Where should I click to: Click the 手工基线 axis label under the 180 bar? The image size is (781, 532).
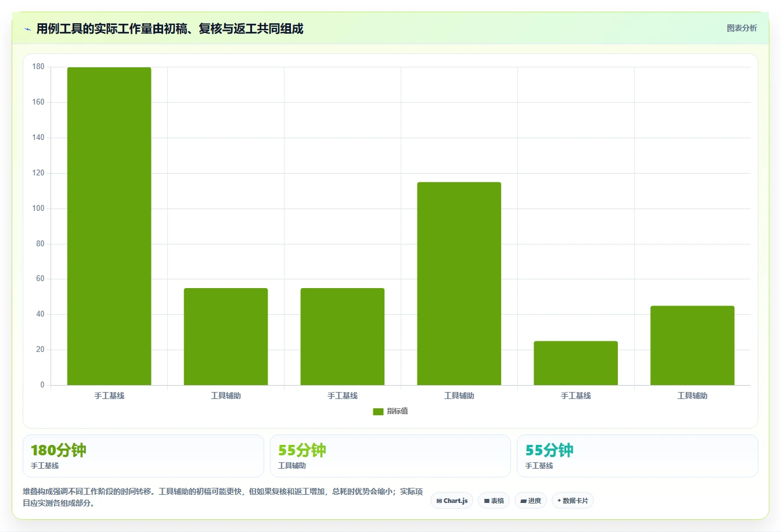(x=109, y=396)
